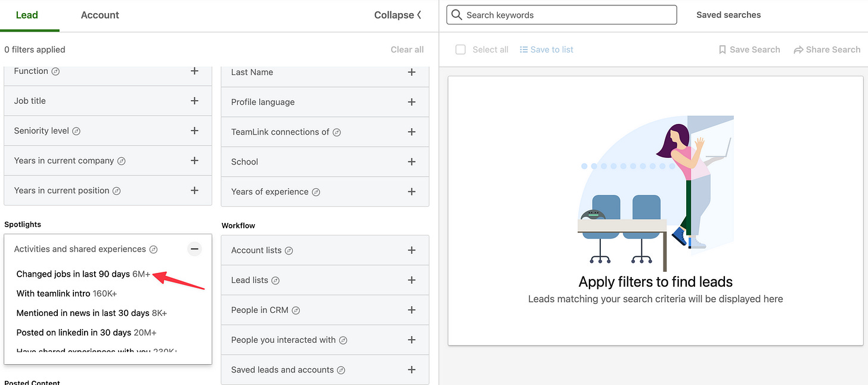Screen dimensions: 868x385
Task: Expand the Profile language filter
Action: coord(411,102)
